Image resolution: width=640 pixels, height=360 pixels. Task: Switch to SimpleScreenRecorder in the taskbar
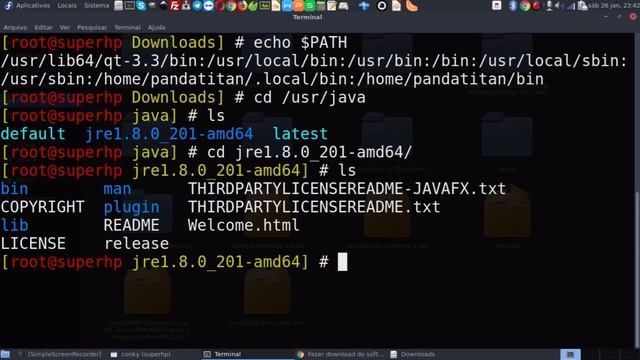(x=60, y=354)
